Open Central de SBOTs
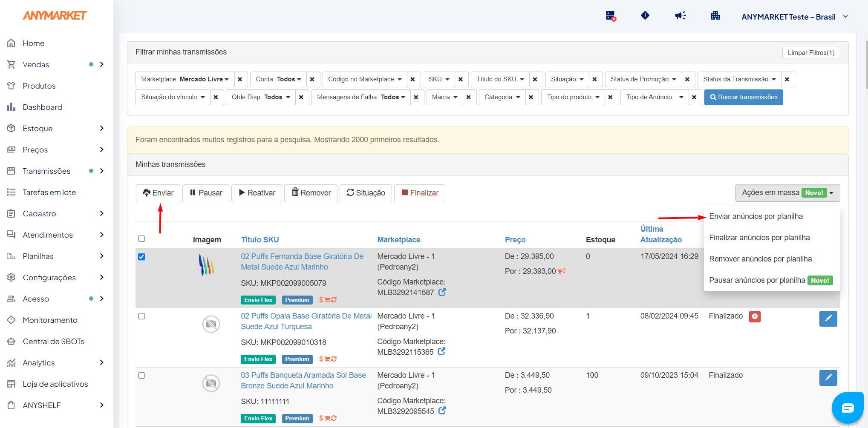This screenshot has width=868, height=428. 53,342
